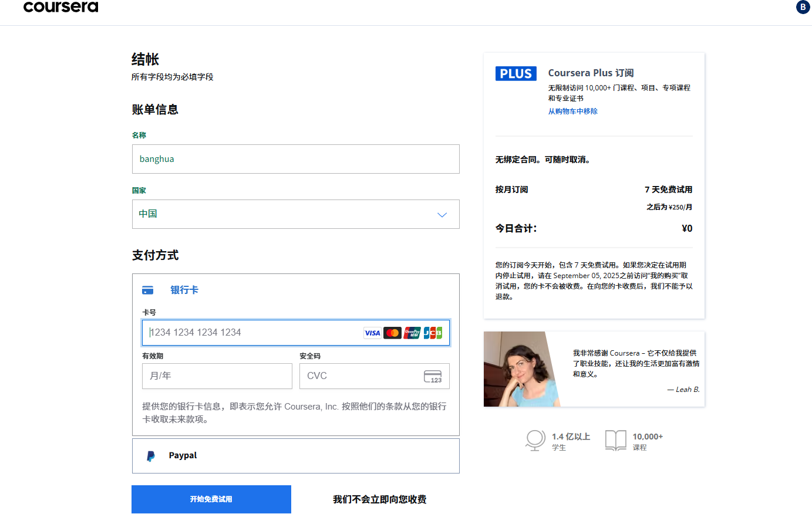Click the Visa card logo
812x514 pixels.
(372, 333)
